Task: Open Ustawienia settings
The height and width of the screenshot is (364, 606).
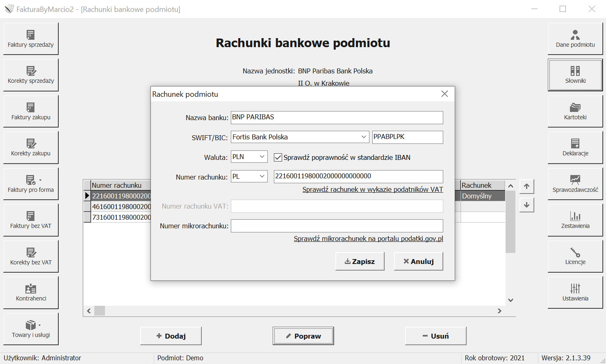Action: pos(575,292)
